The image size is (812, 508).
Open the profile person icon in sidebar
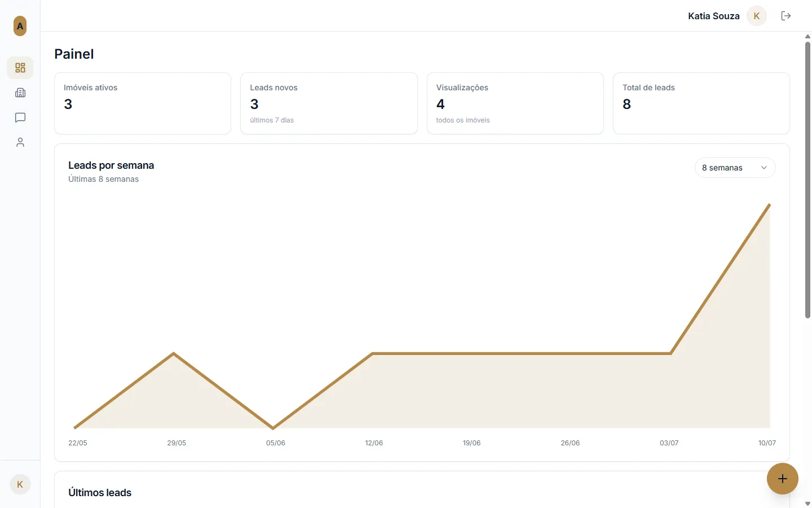point(20,142)
